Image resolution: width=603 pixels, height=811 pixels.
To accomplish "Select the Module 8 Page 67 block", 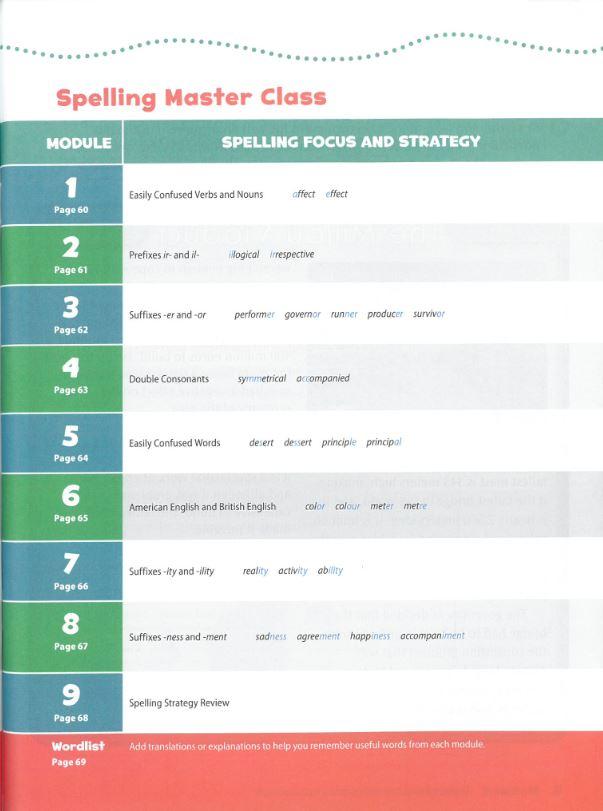I will [62, 636].
